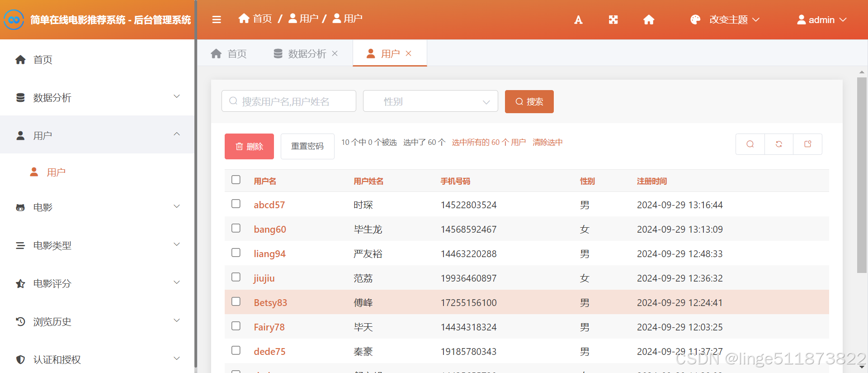Click the header home shortcut icon
This screenshot has height=373, width=868.
pos(649,20)
